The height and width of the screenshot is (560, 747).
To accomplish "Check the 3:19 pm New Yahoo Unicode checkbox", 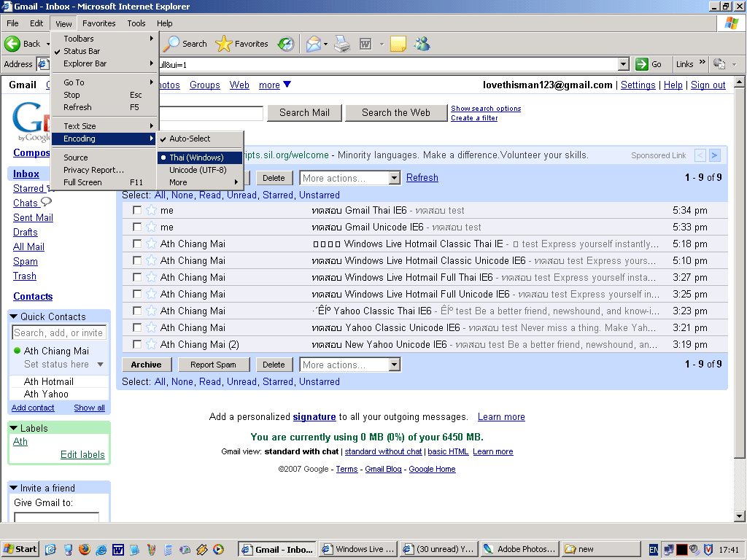I will [137, 344].
